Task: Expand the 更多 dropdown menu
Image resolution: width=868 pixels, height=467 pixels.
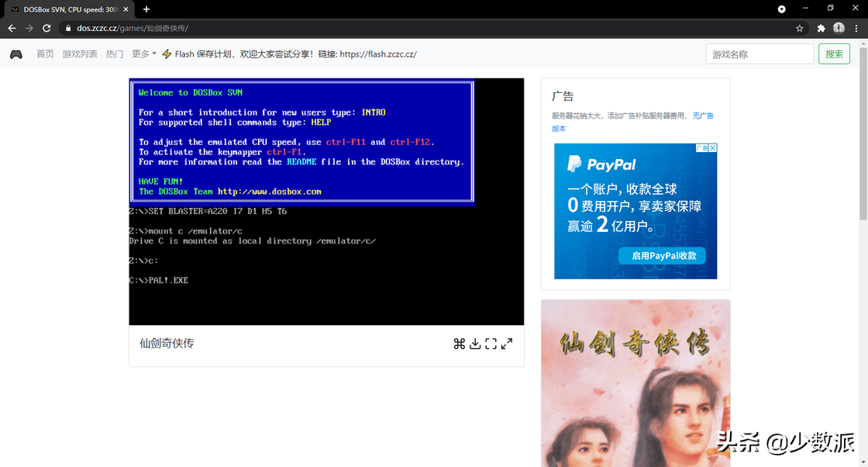Action: click(143, 54)
